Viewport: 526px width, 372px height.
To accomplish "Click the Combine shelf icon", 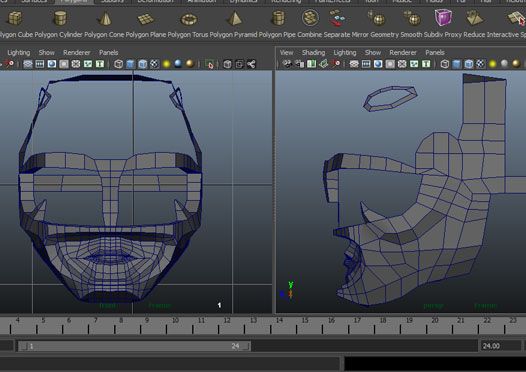I will coord(310,17).
